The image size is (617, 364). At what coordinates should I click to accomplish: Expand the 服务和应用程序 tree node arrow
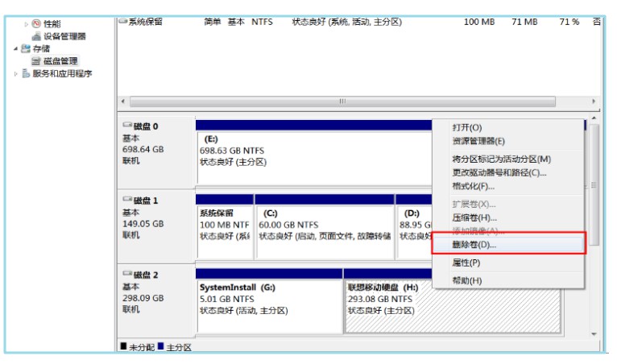tap(15, 74)
